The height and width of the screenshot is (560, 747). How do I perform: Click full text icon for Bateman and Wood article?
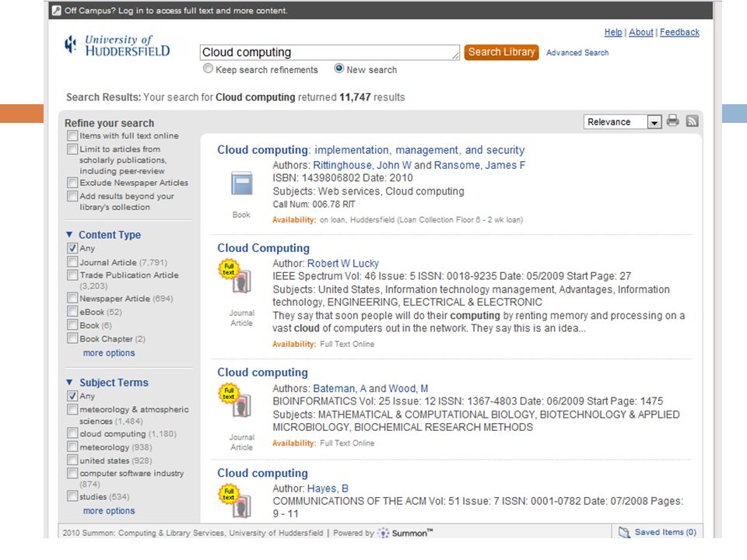235,401
